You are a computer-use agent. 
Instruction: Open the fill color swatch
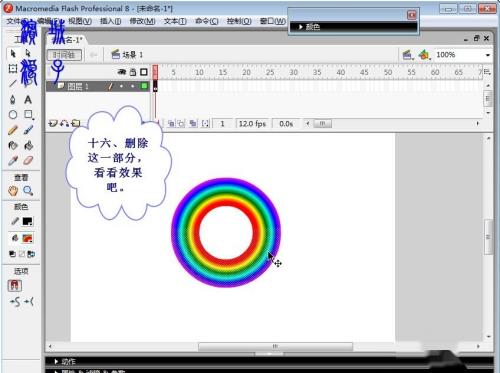27,238
